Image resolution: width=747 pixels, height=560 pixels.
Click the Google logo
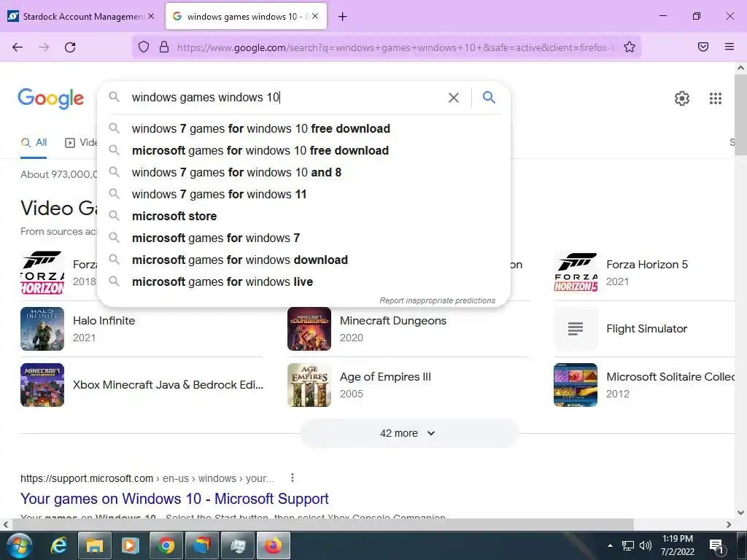coord(51,98)
